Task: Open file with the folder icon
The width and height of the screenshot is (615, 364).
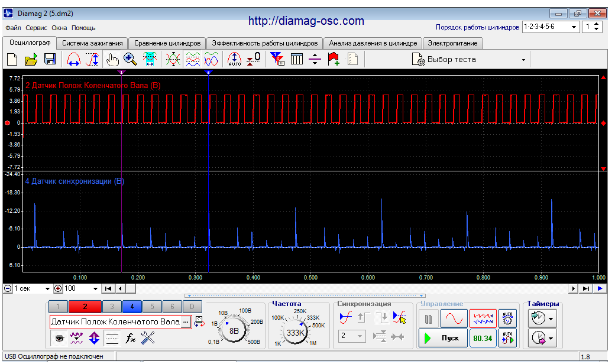Action: tap(31, 59)
